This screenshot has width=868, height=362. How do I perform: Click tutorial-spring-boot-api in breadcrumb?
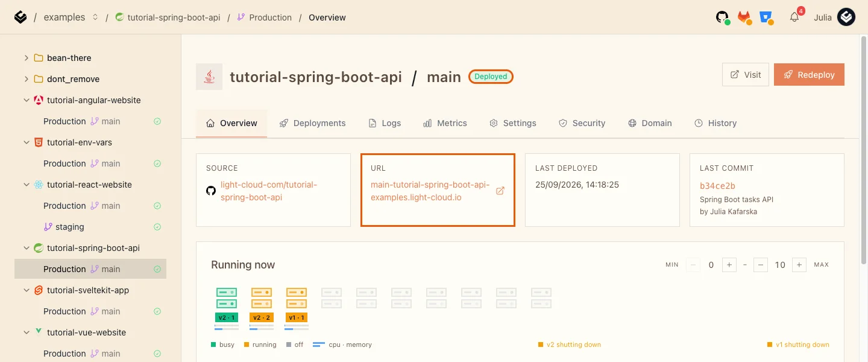point(174,17)
